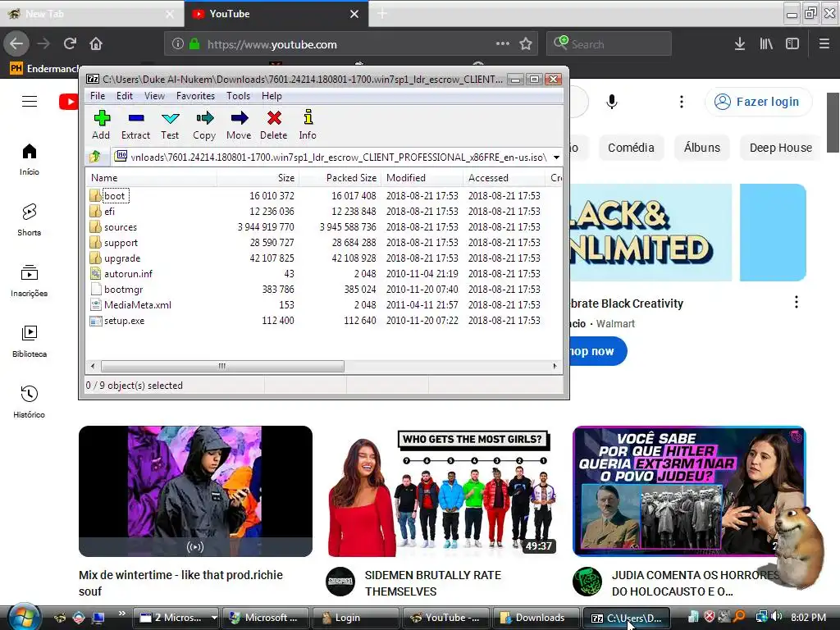Switch to Downloads taskbar button
Viewport: 840px width, 630px height.
(535, 618)
